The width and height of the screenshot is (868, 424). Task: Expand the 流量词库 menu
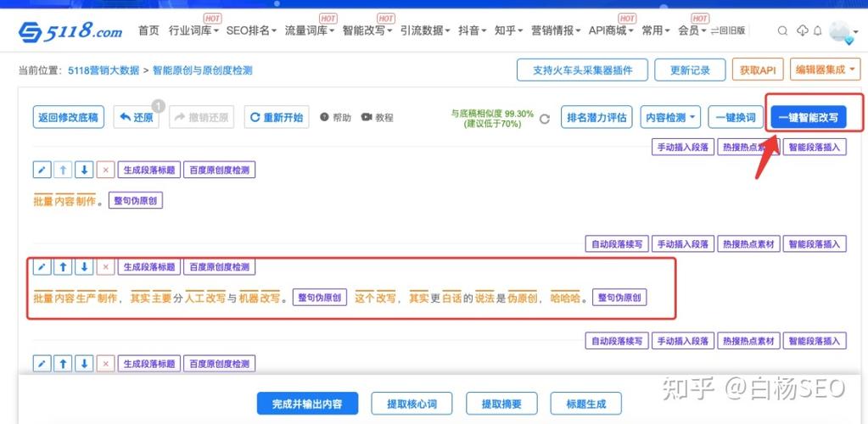(310, 31)
